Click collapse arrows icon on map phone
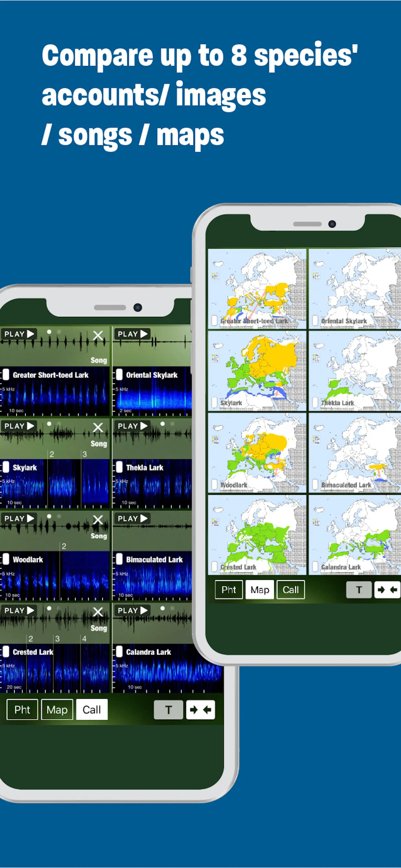The width and height of the screenshot is (401, 868). pyautogui.click(x=387, y=590)
